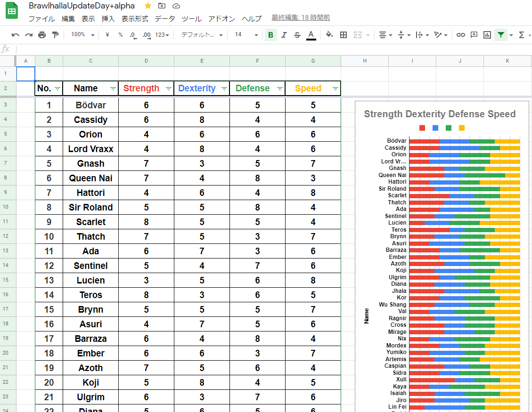The image size is (532, 412).
Task: Click the red Strength legend swatch
Action: 422,128
